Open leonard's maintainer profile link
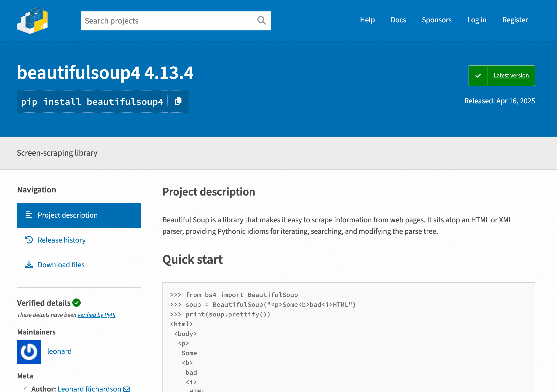This screenshot has width=557, height=392. coord(59,351)
